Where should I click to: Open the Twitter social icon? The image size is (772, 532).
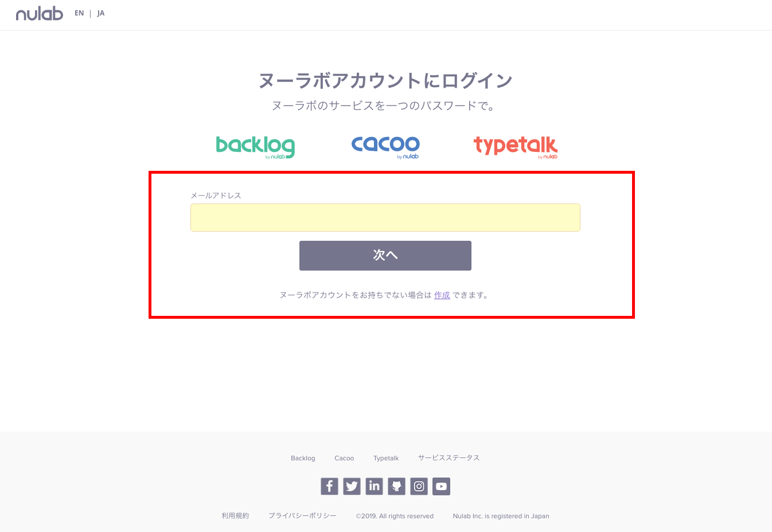coord(352,486)
